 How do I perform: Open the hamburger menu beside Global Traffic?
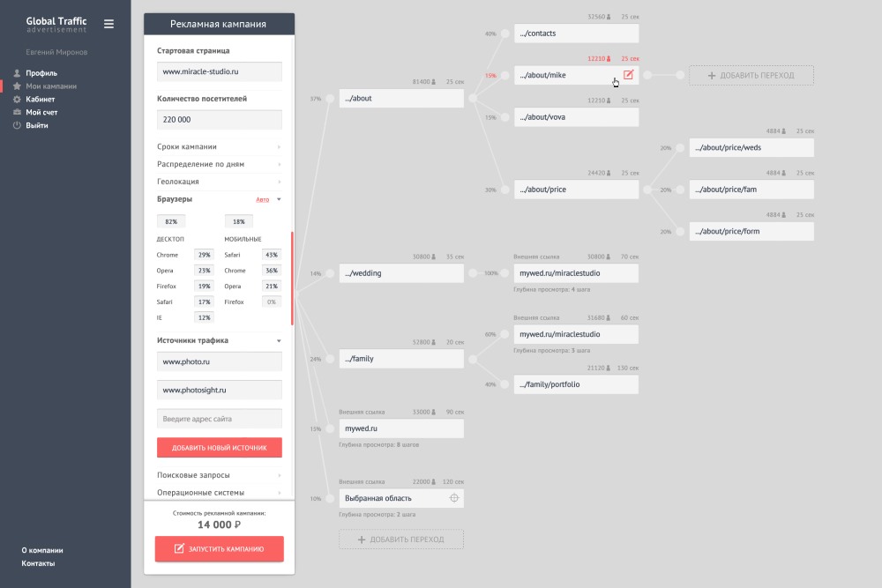tap(108, 24)
